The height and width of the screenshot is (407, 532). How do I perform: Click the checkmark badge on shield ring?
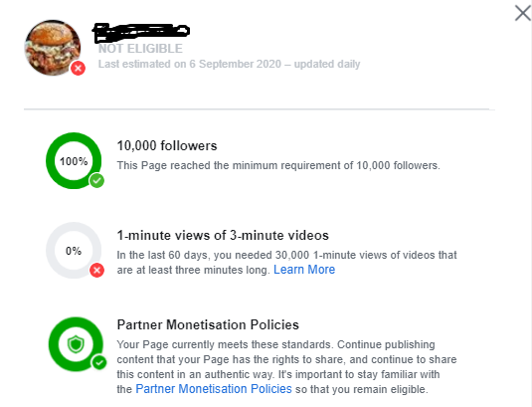point(99,362)
